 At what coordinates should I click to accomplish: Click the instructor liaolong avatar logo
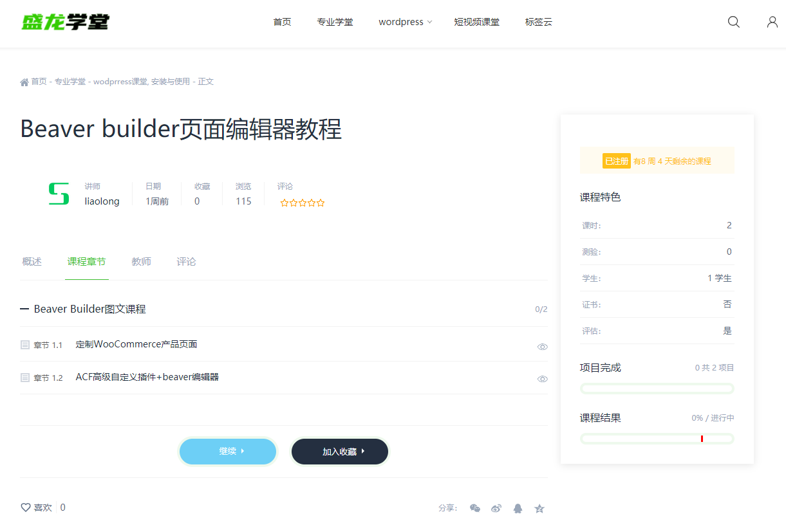(x=59, y=194)
